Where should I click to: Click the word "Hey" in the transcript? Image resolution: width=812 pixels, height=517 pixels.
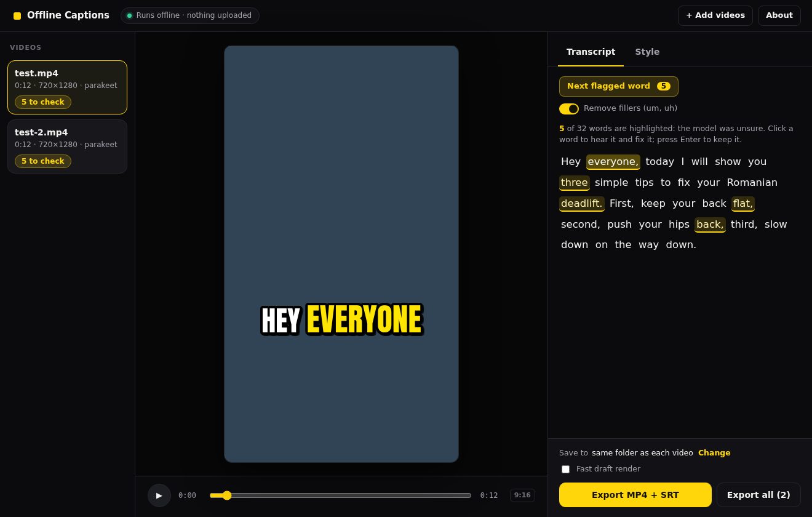tap(571, 162)
